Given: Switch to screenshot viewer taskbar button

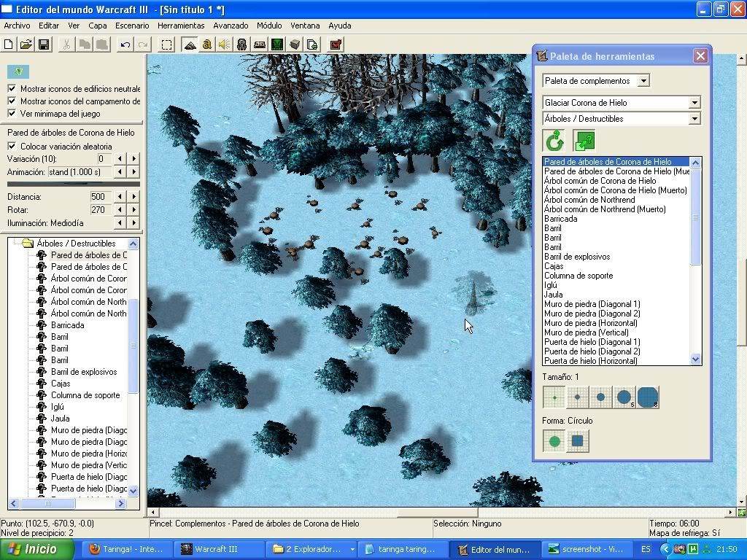Looking at the screenshot, I should point(587,550).
